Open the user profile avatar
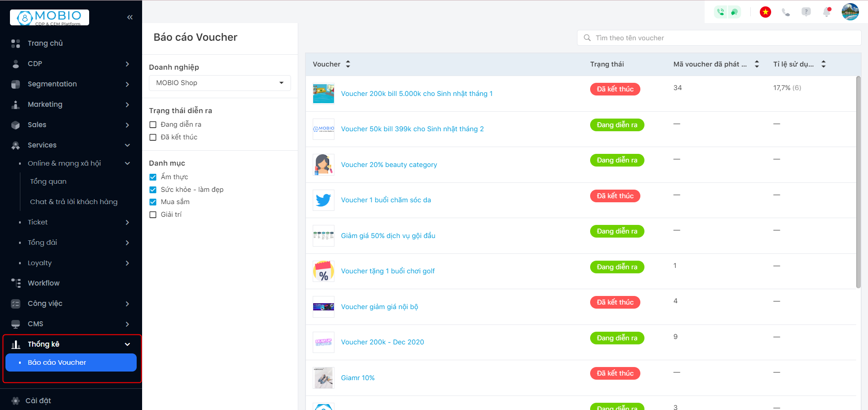868x410 pixels. point(850,12)
